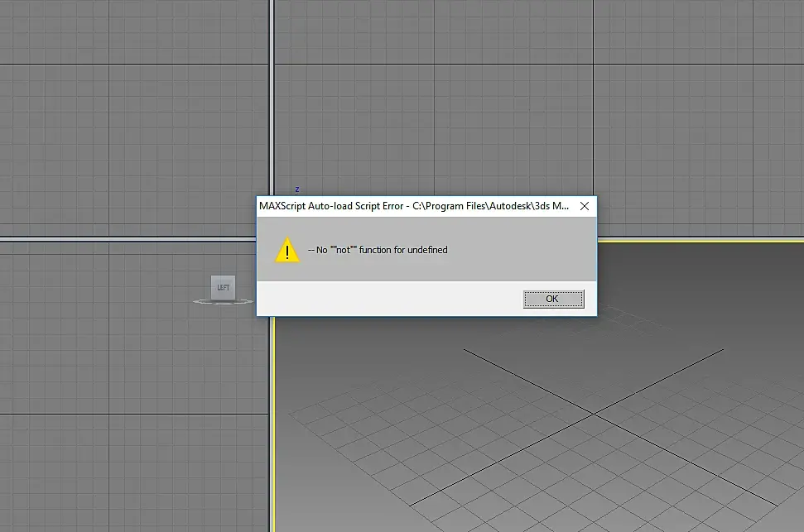Click the yellow warning icon in dialog
Screen dimensions: 804x532
point(287,250)
